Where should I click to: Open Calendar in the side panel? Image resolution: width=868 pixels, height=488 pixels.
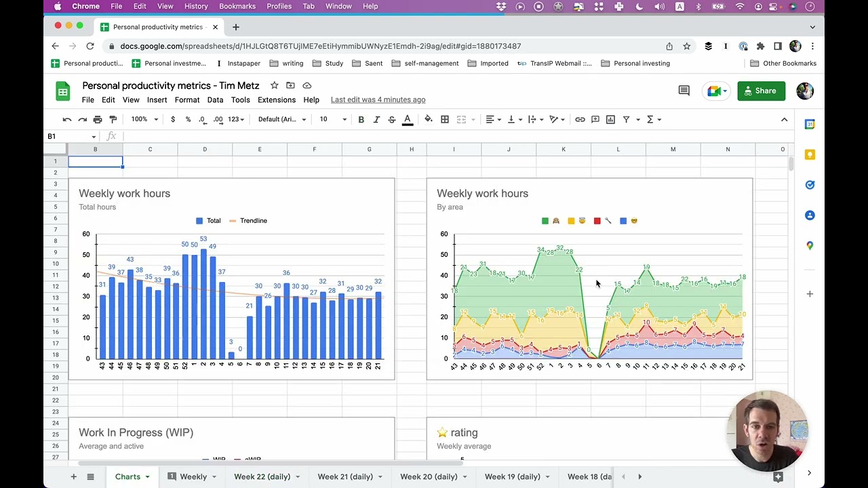(810, 124)
